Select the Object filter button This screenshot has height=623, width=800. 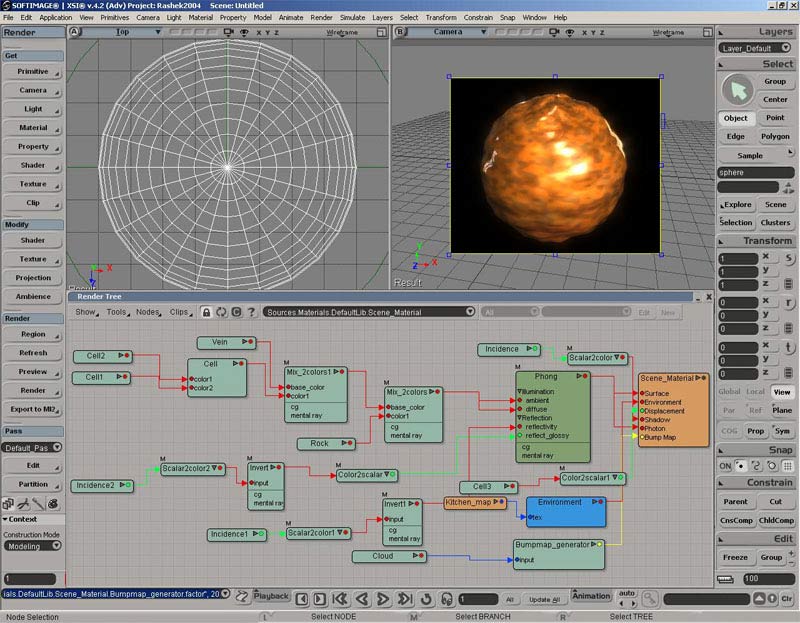click(736, 118)
